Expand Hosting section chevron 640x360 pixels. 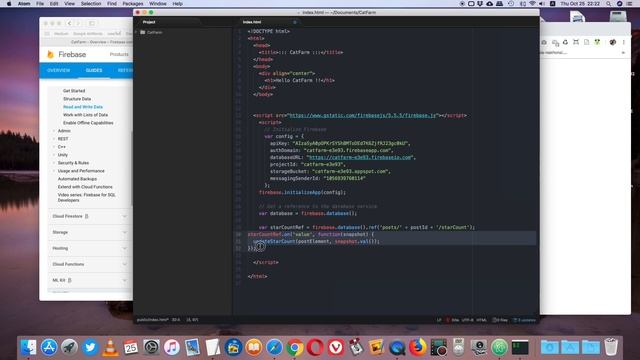tap(124, 248)
